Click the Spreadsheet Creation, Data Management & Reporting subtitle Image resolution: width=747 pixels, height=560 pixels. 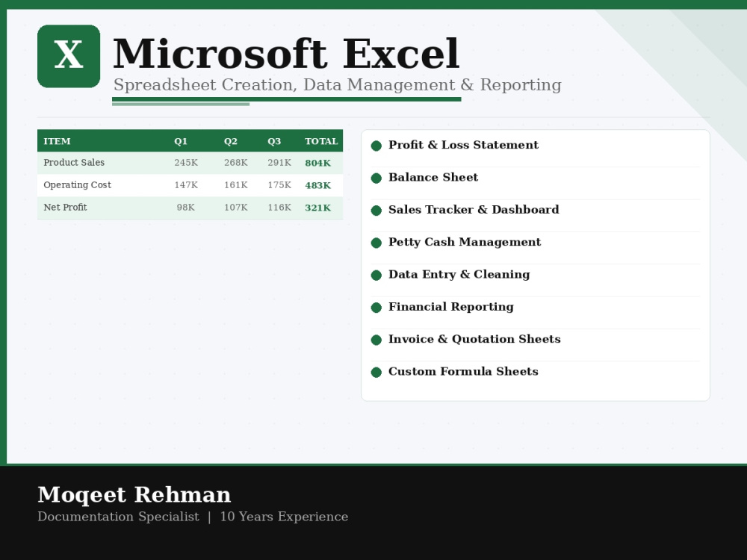coord(338,85)
